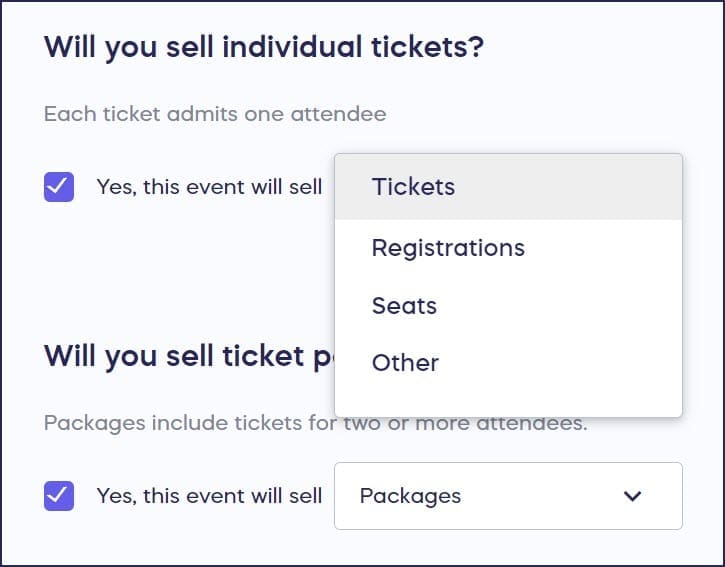Uncheck the individual tickets checkbox
The height and width of the screenshot is (567, 725).
59,187
